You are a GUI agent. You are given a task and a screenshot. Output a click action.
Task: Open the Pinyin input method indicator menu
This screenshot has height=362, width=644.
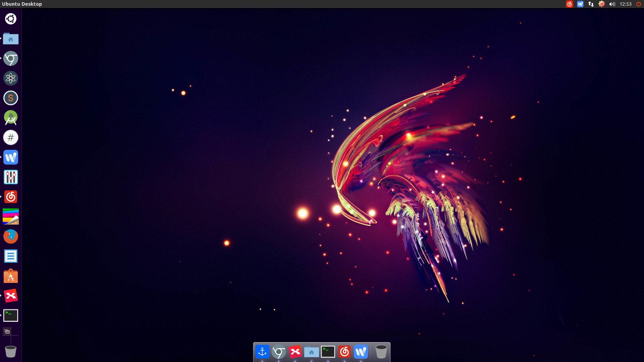[602, 4]
